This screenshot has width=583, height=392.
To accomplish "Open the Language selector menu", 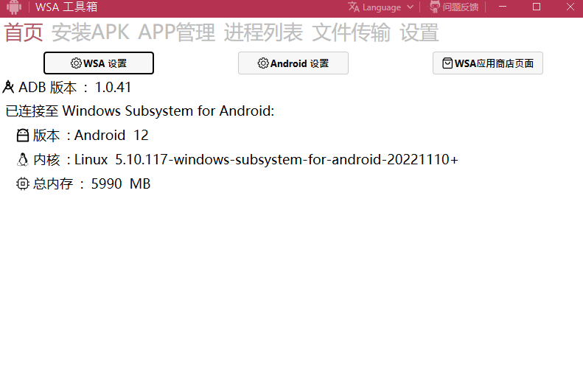I will click(381, 7).
